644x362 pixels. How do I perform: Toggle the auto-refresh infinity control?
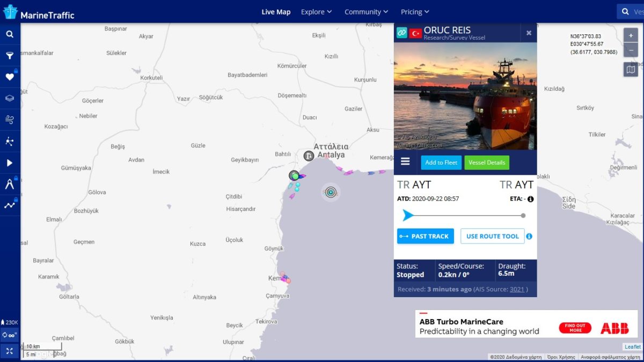[10, 335]
